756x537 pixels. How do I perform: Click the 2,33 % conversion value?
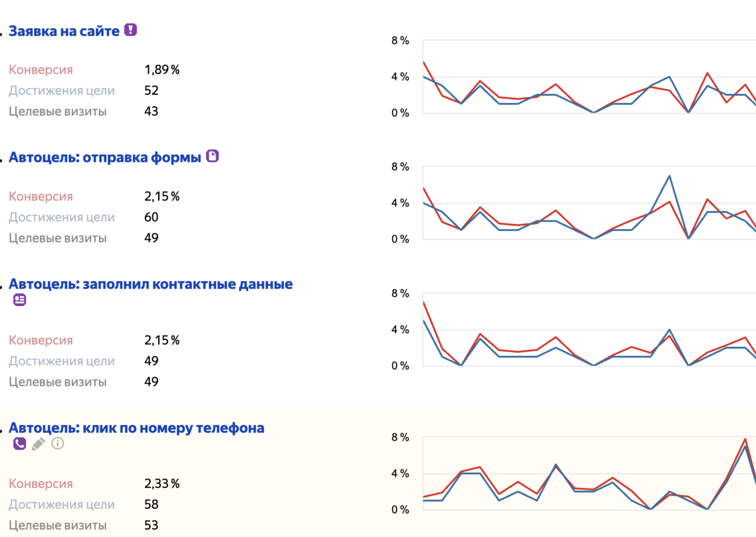click(162, 484)
